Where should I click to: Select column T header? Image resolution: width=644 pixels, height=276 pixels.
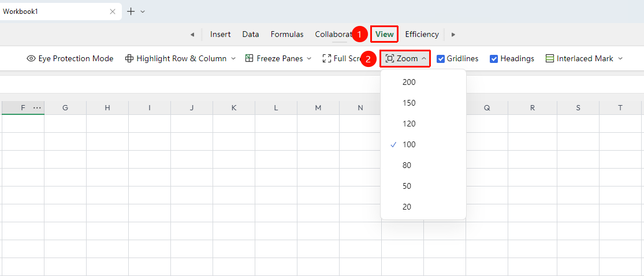pyautogui.click(x=620, y=108)
